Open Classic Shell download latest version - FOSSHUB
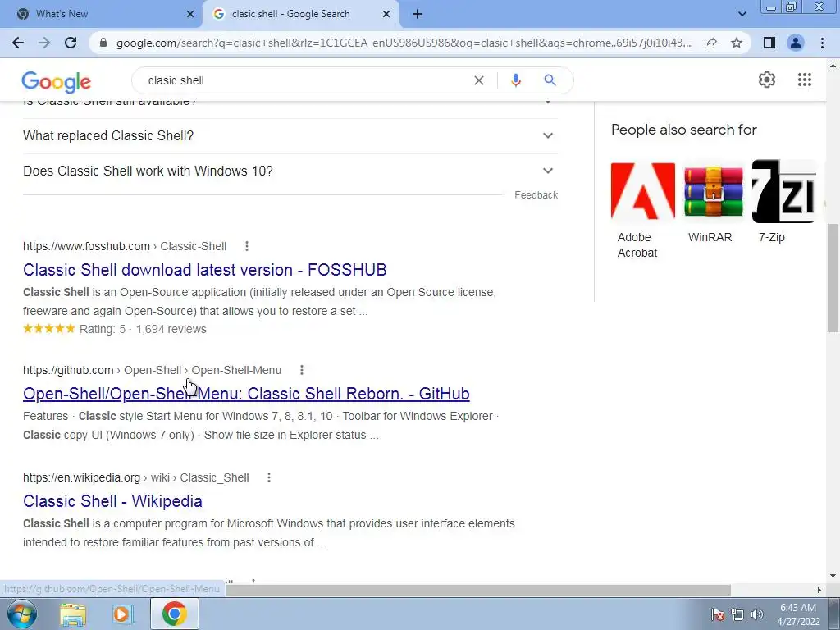 pos(204,269)
